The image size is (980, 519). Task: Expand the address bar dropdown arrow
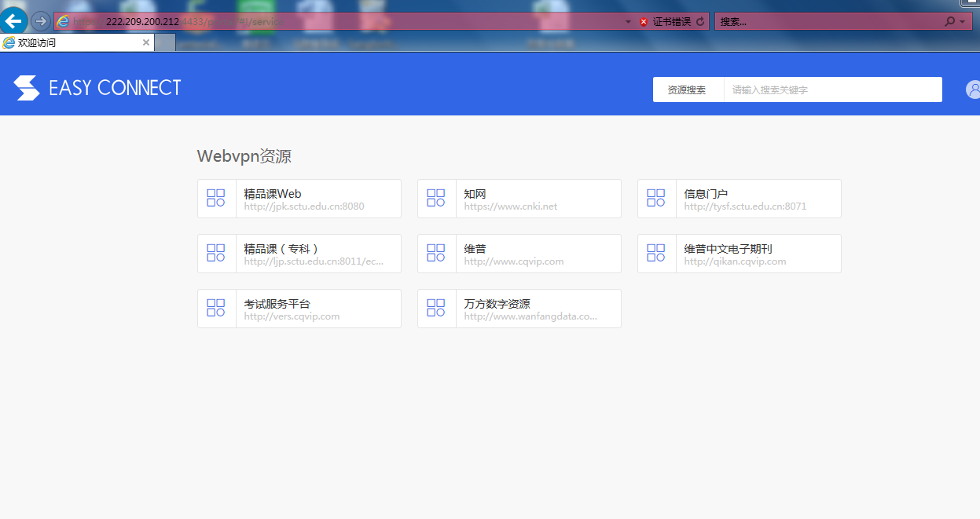point(628,22)
